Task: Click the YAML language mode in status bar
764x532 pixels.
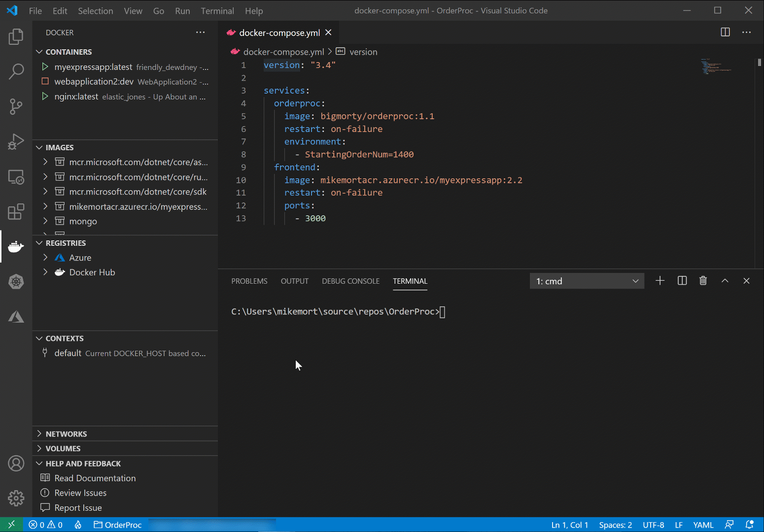Action: [x=703, y=525]
